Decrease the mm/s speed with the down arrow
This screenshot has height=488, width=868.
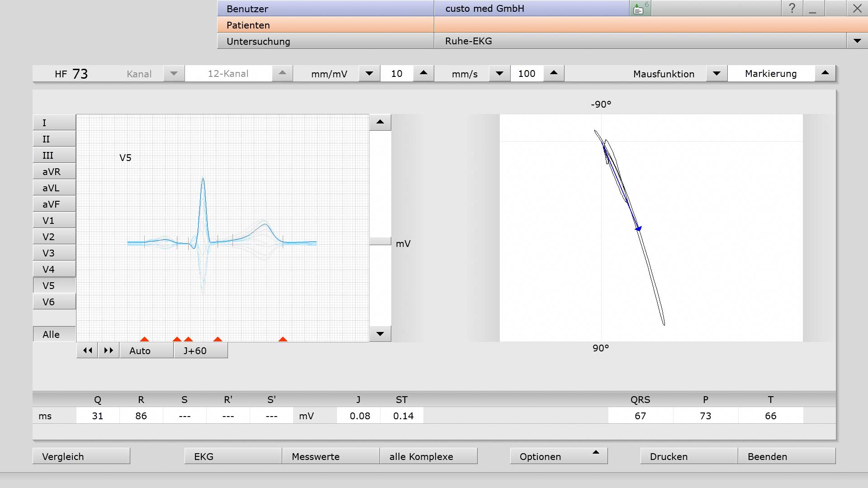click(499, 73)
